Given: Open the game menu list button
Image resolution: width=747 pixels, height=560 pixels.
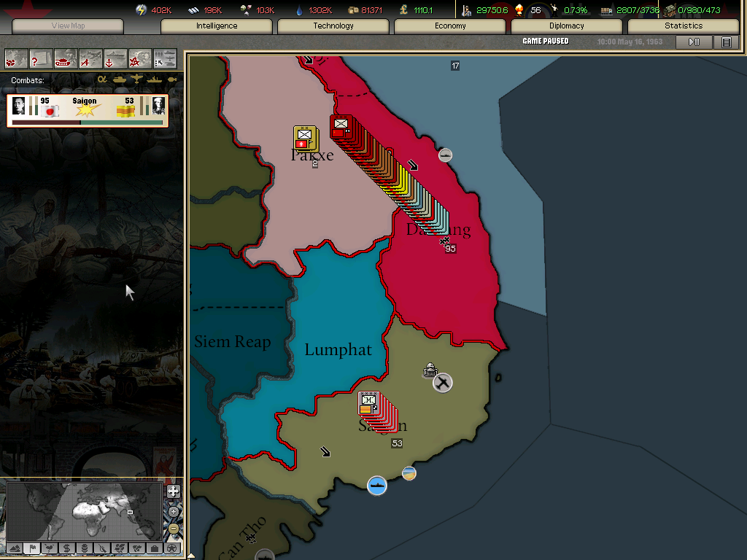Looking at the screenshot, I should click(x=727, y=42).
